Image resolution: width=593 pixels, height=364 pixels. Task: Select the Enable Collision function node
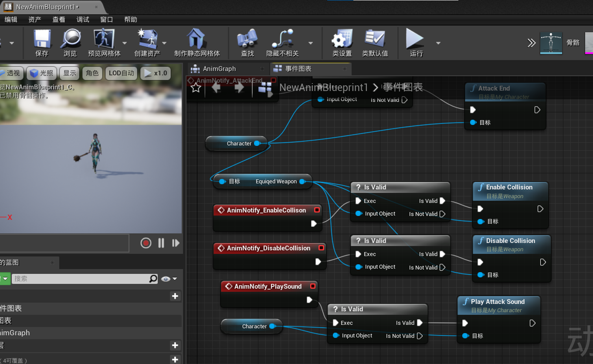coord(510,205)
